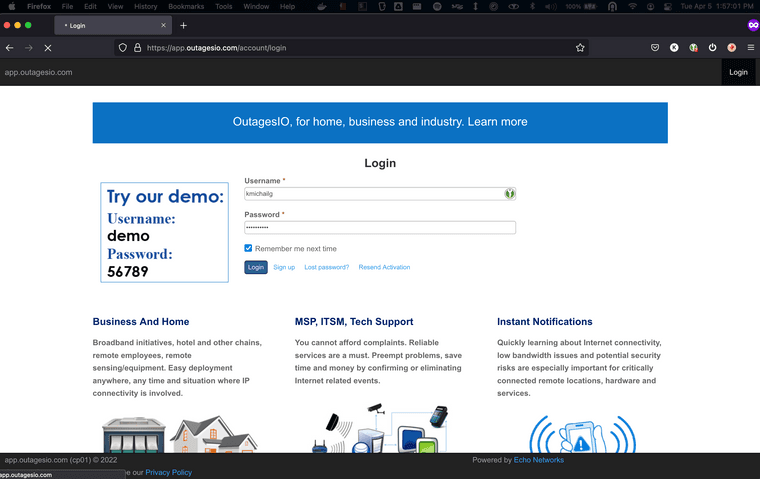Open the Firefox menu

(39, 6)
